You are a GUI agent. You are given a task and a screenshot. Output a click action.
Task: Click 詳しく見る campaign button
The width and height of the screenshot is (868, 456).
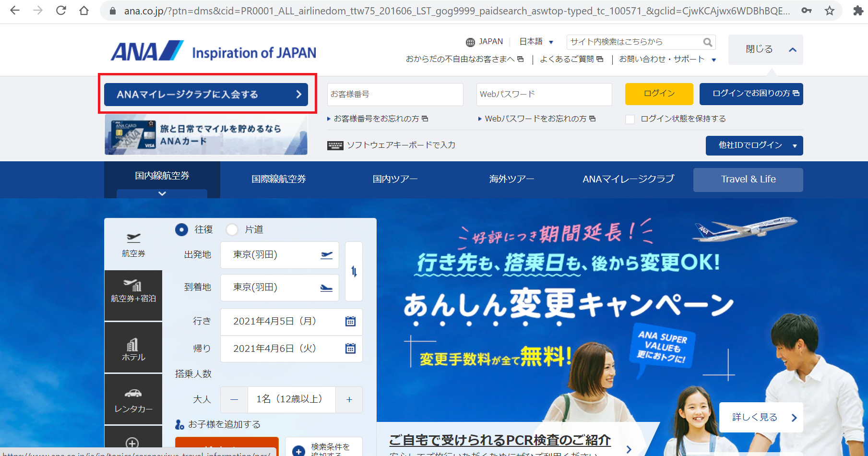click(x=761, y=417)
